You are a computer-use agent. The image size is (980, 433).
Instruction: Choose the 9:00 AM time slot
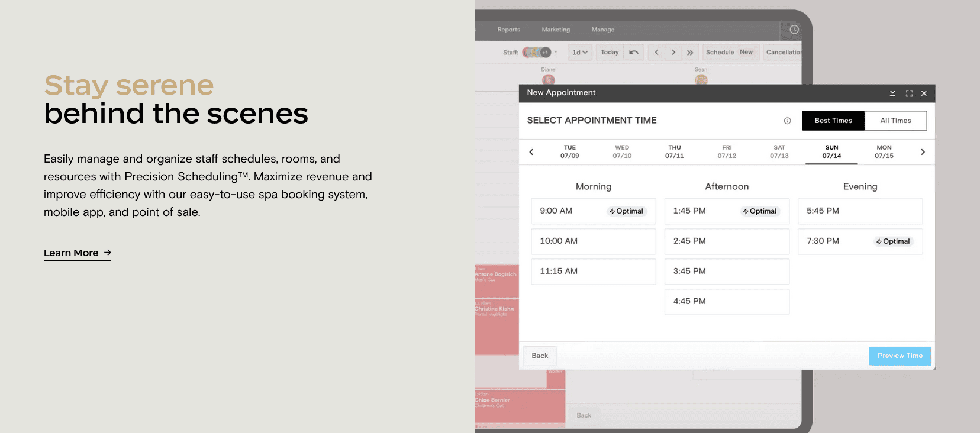pos(594,211)
